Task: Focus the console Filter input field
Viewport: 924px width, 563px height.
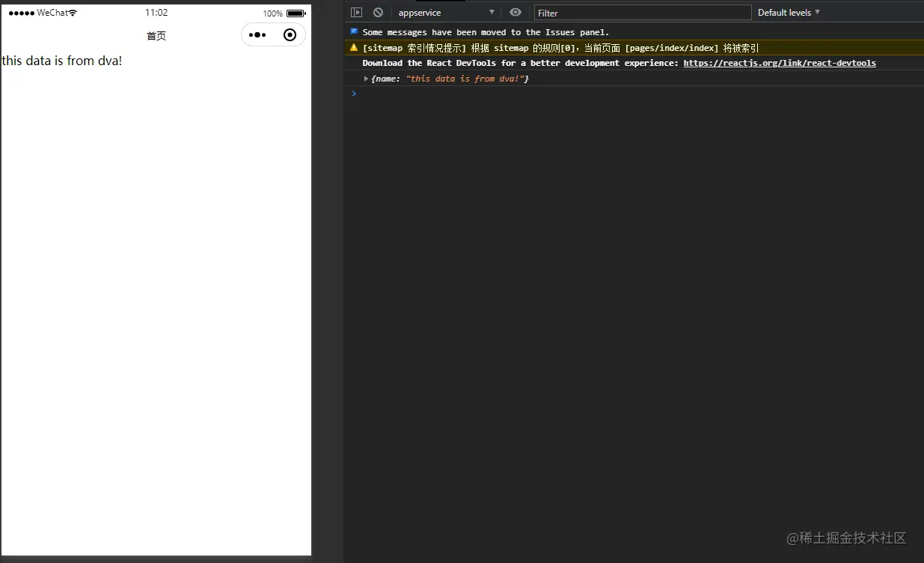Action: point(643,13)
